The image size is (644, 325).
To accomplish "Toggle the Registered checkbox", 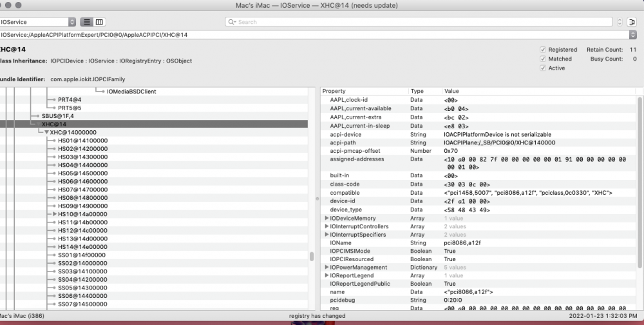I will coord(542,50).
